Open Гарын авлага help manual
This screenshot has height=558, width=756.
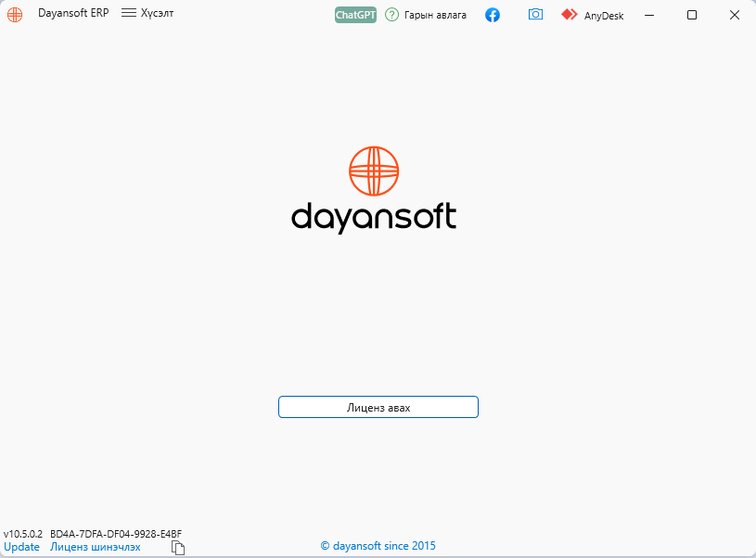[426, 15]
